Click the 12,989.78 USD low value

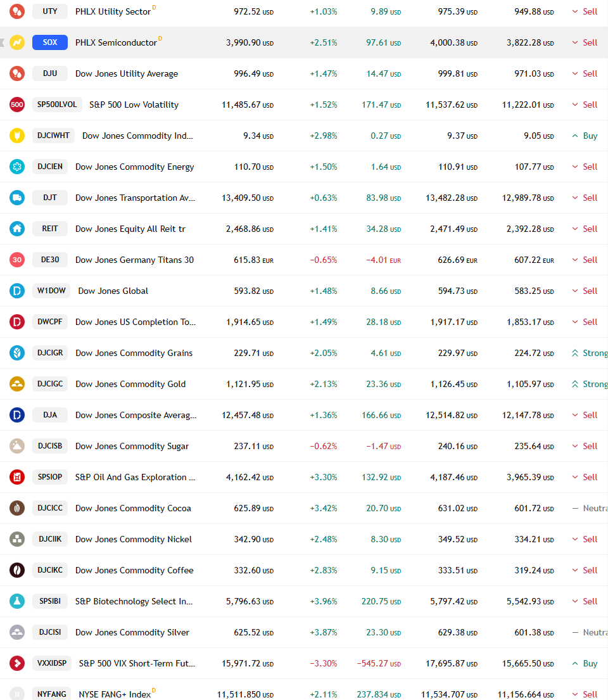(528, 198)
